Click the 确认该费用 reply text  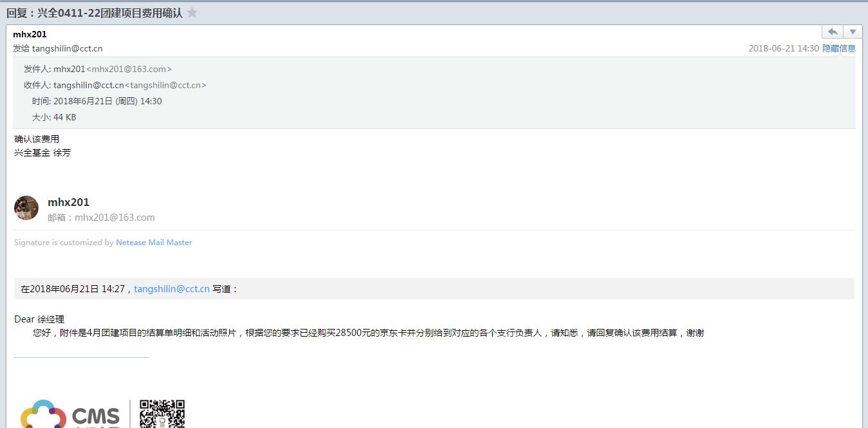pos(37,139)
